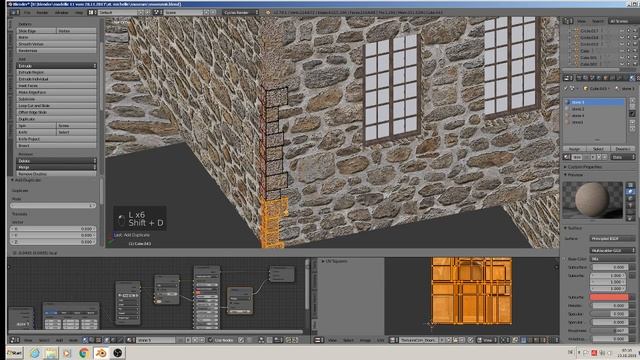Open the Outliner editor type icon
Image resolution: width=640 pixels, height=360 pixels.
(x=567, y=21)
